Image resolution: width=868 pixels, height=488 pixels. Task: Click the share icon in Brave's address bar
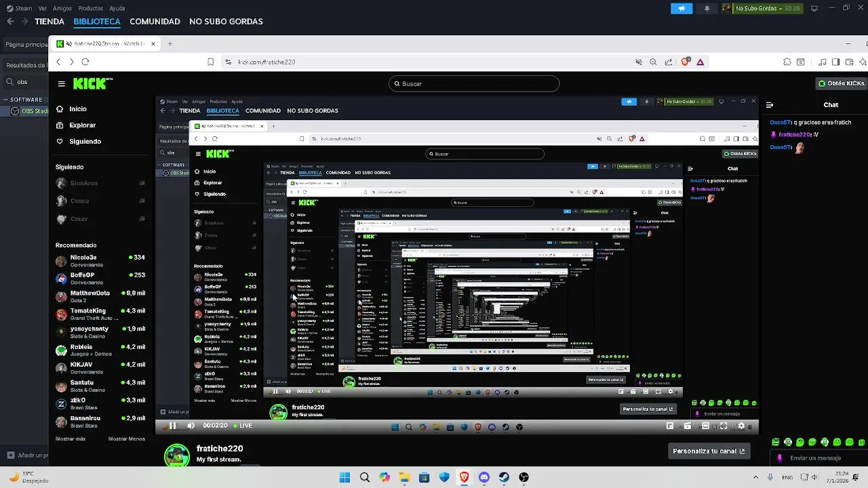coord(669,62)
